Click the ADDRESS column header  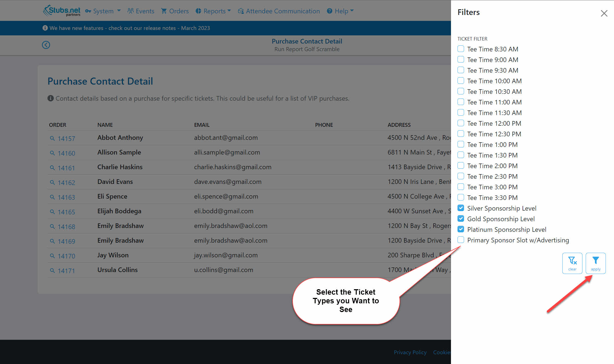[399, 125]
